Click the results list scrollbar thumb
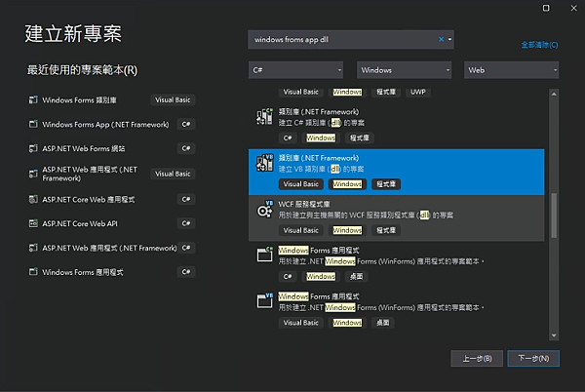The image size is (585, 392). point(554,216)
